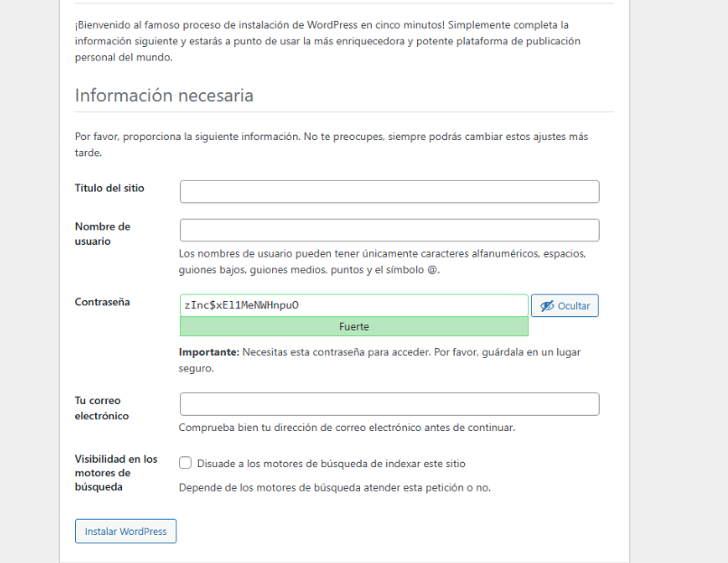728x563 pixels.
Task: Click the Instalar WordPress button
Action: (x=126, y=531)
